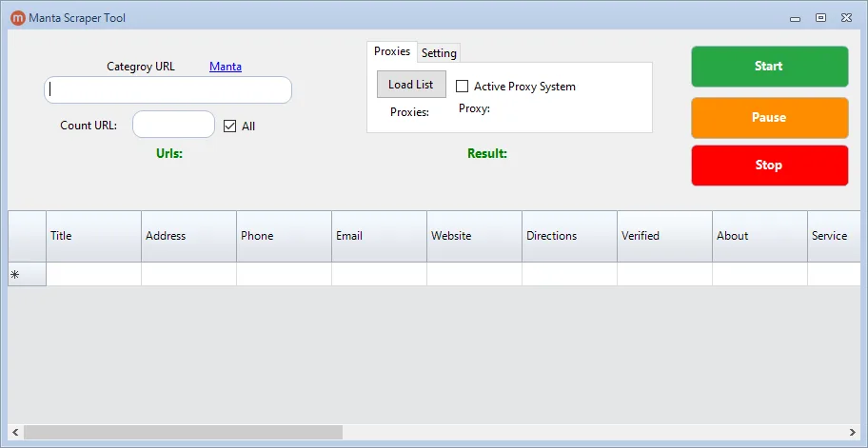Select the Proxies tab
Image resolution: width=868 pixels, height=448 pixels.
coord(391,52)
